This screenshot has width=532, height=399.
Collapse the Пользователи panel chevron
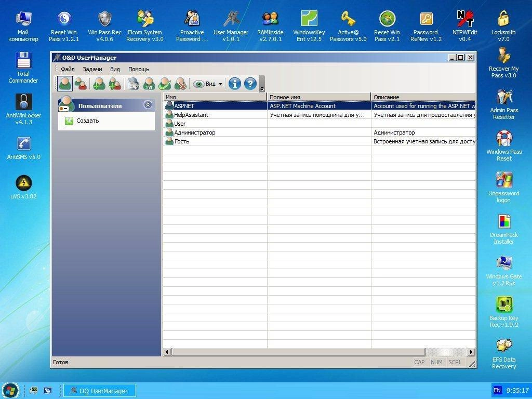tap(148, 105)
